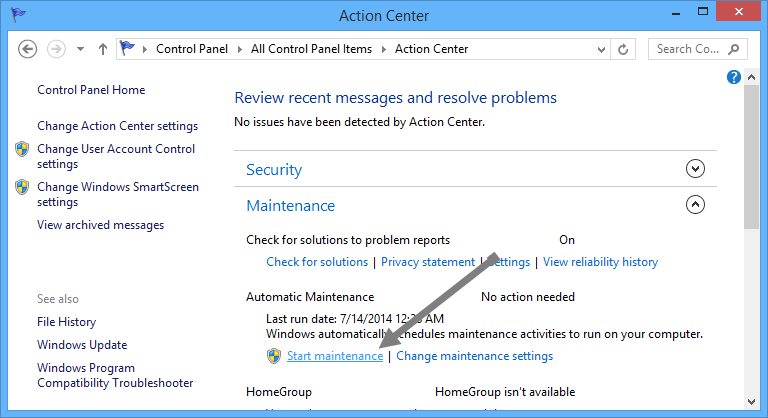Click the vertical scrollbar thumb
Screen dimensions: 768x418
[x=751, y=157]
